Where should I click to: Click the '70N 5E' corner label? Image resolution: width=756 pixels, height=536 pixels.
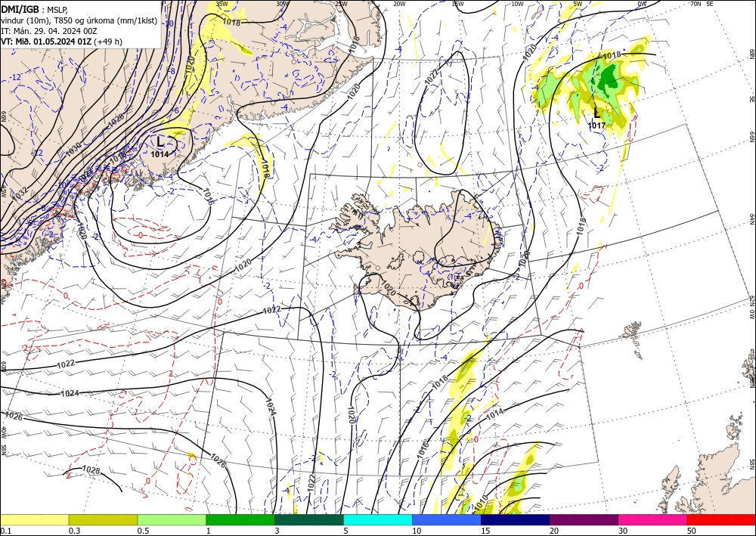pos(702,4)
